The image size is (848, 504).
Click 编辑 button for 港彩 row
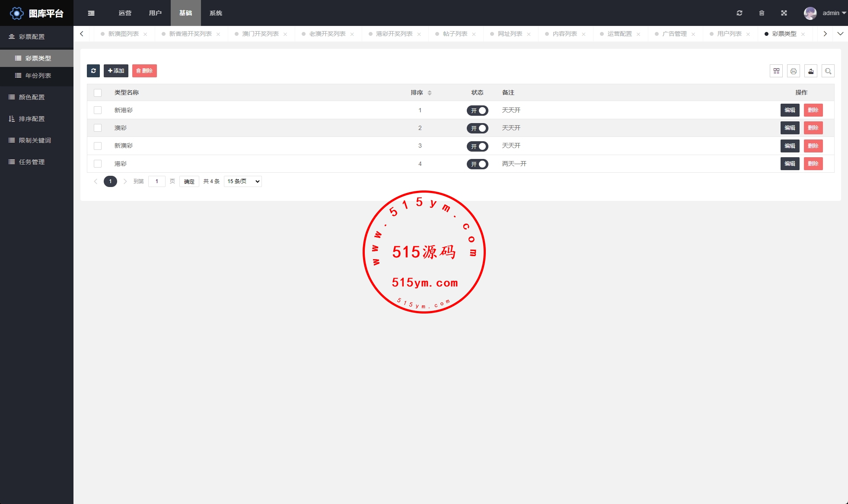tap(790, 164)
